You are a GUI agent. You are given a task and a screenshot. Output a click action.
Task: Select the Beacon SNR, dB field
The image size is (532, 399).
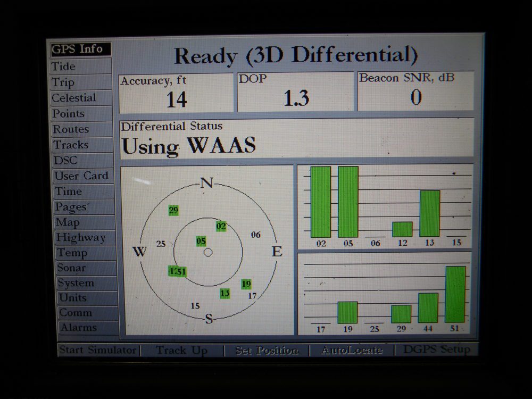[415, 91]
